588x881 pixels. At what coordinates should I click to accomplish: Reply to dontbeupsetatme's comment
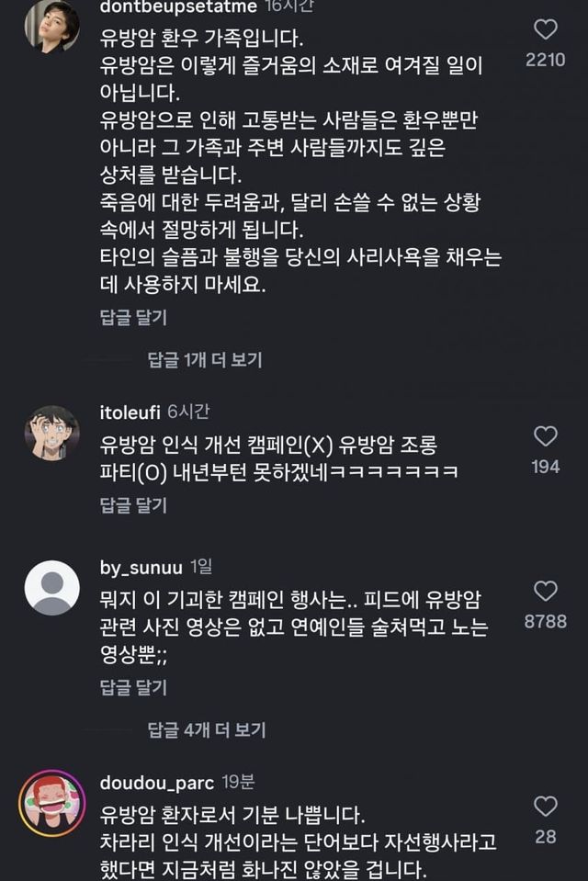pos(133,318)
